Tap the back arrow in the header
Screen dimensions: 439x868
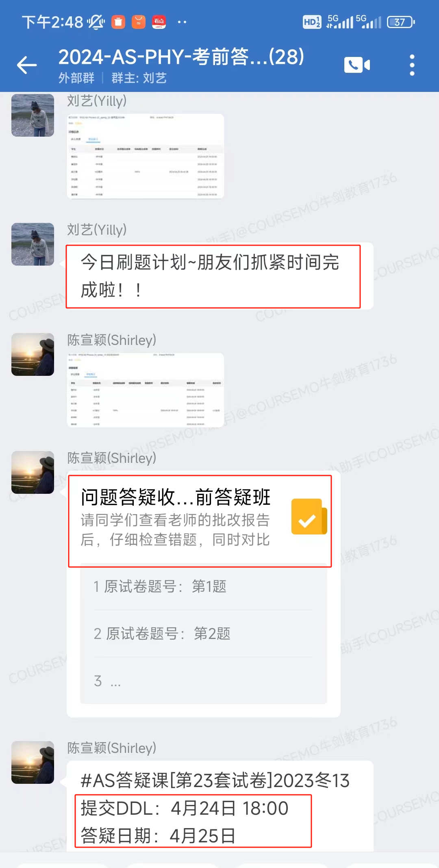coord(27,65)
